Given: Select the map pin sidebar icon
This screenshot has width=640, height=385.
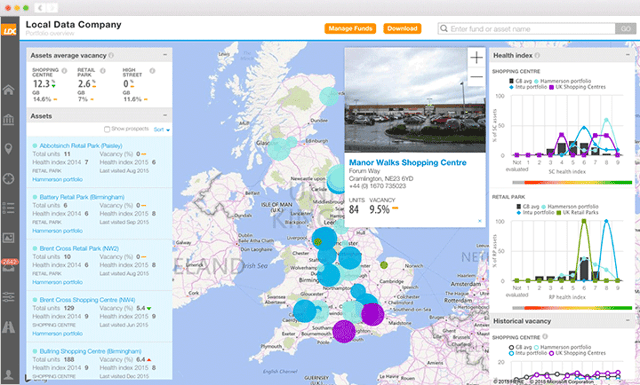Looking at the screenshot, I should click(x=9, y=149).
